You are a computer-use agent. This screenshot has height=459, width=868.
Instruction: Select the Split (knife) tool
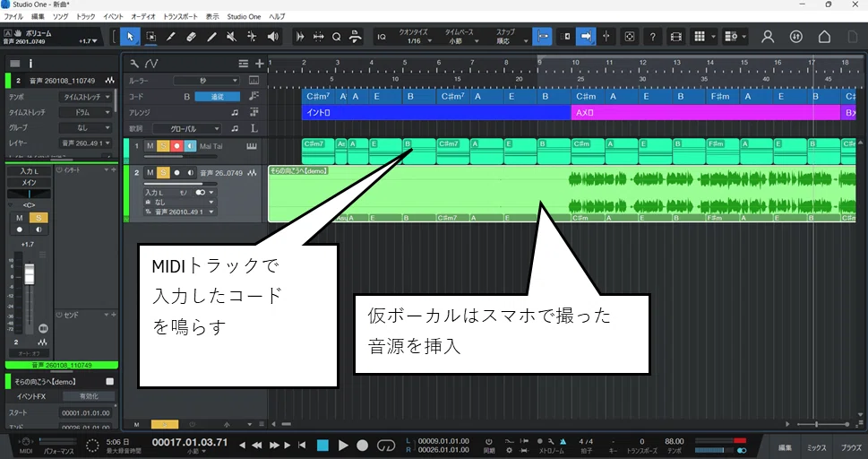tap(170, 37)
